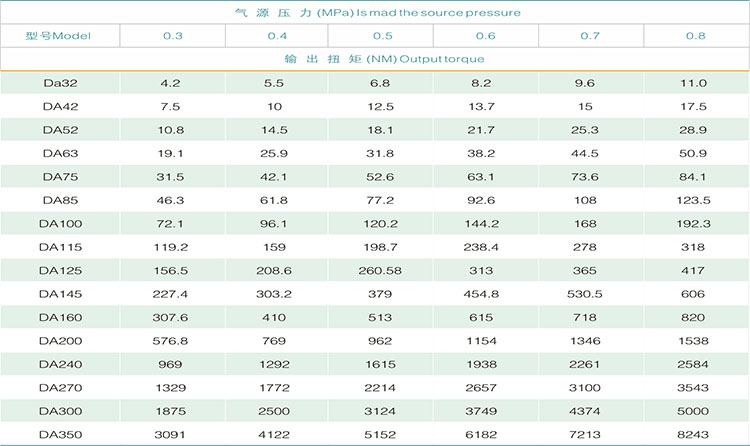Select the 454.8 cell in DA145 row
The height and width of the screenshot is (446, 750).
click(485, 294)
